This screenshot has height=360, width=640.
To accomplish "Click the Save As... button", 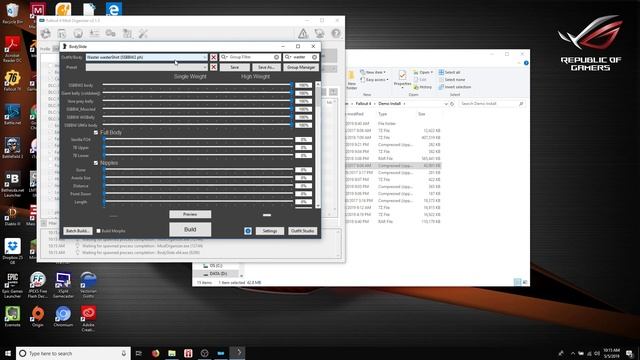I will click(266, 67).
